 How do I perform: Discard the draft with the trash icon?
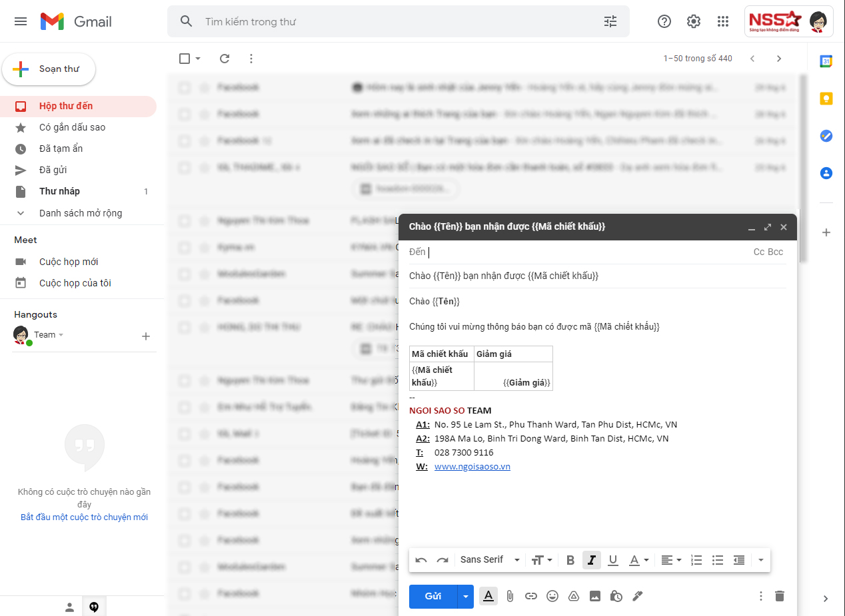pos(779,596)
